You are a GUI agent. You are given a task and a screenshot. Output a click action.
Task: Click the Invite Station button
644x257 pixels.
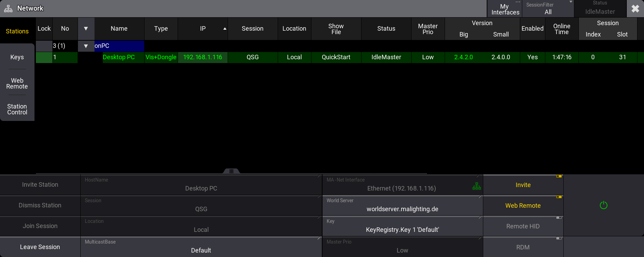click(x=40, y=185)
